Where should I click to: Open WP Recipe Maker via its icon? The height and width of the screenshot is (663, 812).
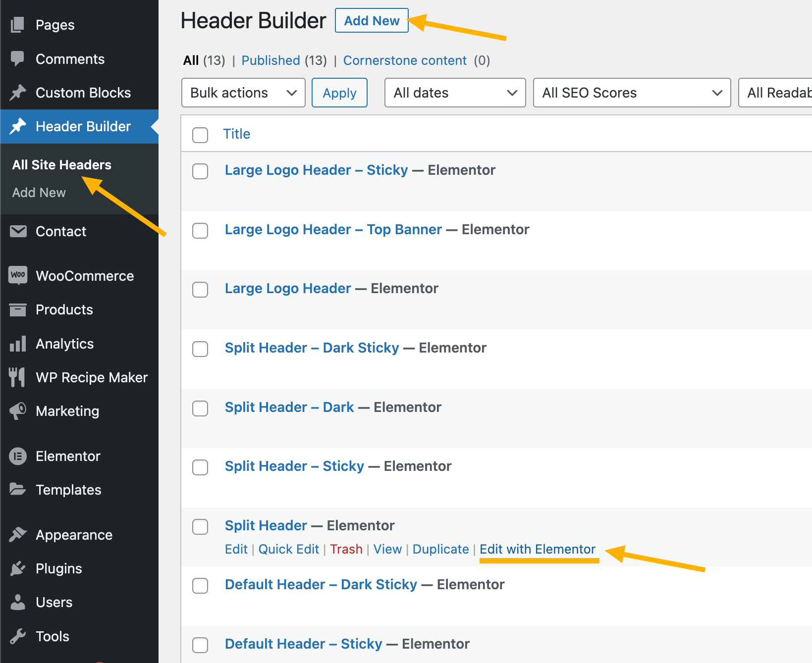point(18,377)
